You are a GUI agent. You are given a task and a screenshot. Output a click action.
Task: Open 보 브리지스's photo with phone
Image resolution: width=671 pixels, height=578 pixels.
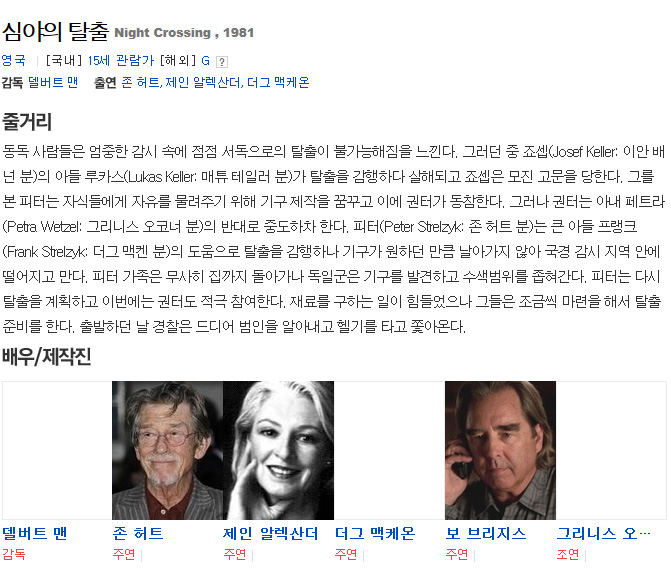(x=500, y=450)
